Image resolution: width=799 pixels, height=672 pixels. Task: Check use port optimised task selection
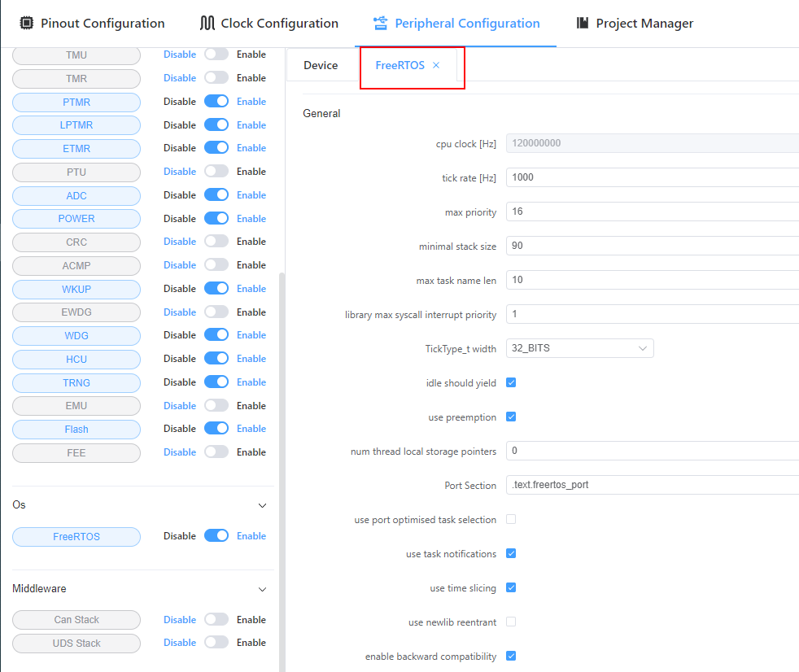click(x=511, y=519)
